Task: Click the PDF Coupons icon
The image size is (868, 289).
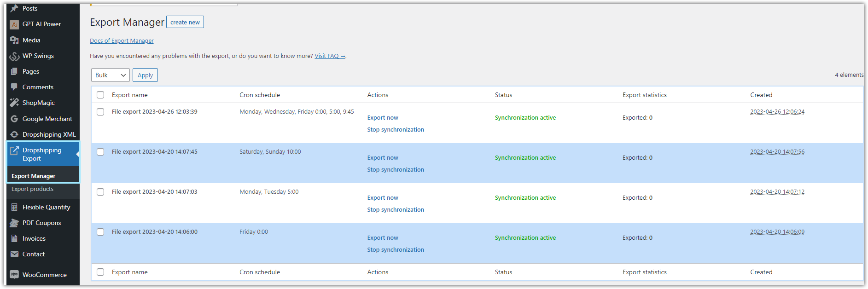Action: point(14,223)
